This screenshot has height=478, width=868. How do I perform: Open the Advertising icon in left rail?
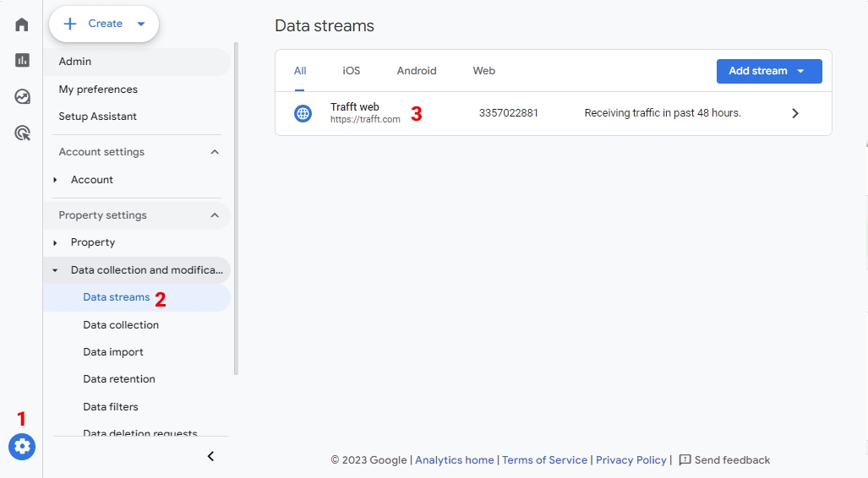click(x=22, y=133)
